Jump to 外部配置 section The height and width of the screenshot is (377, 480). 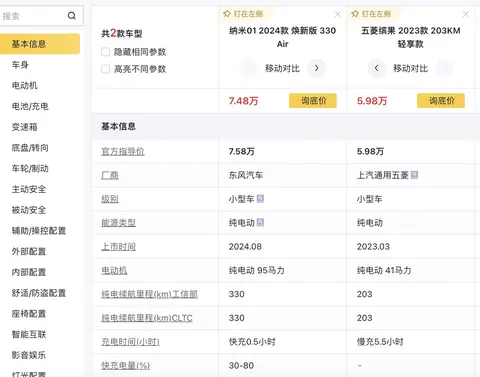(x=29, y=251)
